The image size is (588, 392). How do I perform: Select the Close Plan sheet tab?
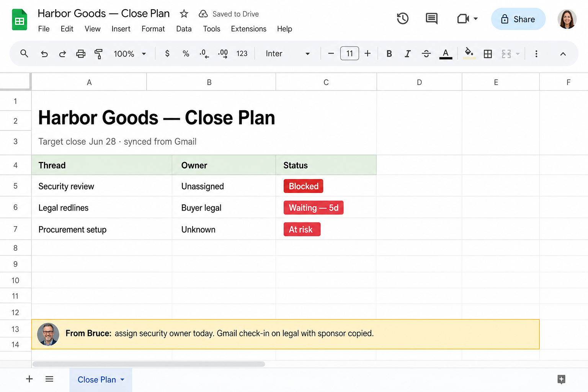[x=101, y=380]
